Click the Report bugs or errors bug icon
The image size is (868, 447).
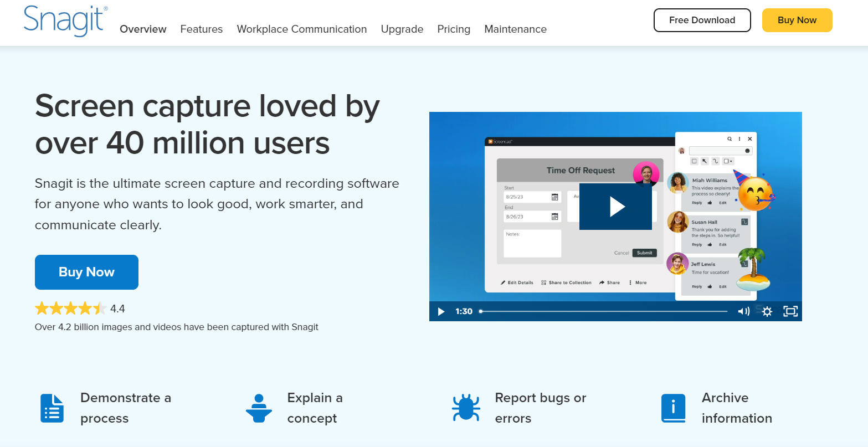coord(466,408)
